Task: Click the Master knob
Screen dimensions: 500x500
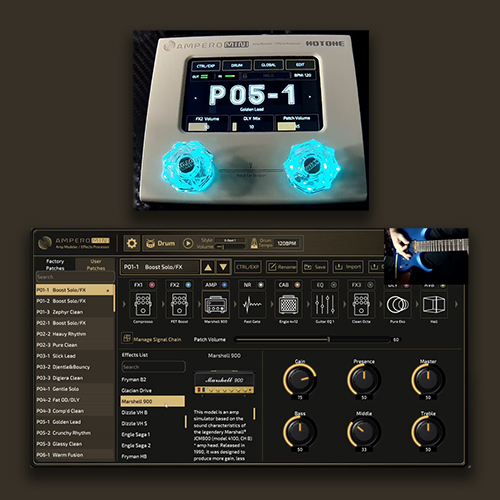Action: [x=428, y=380]
